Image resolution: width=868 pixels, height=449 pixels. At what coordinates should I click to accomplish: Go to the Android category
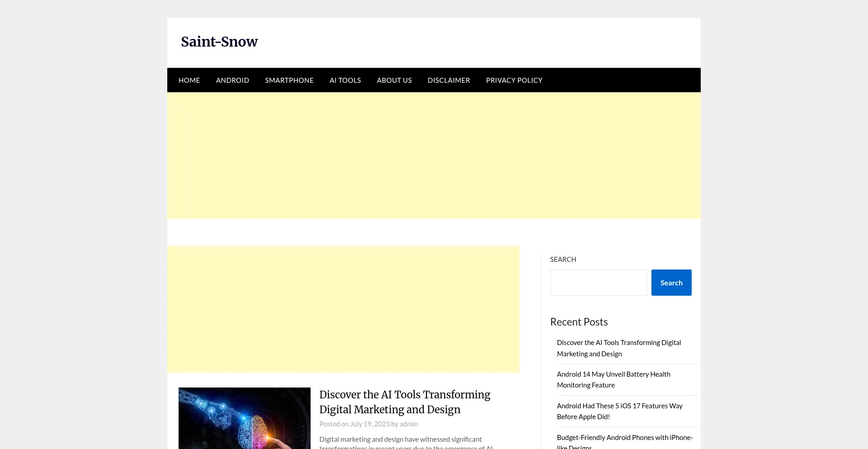232,80
